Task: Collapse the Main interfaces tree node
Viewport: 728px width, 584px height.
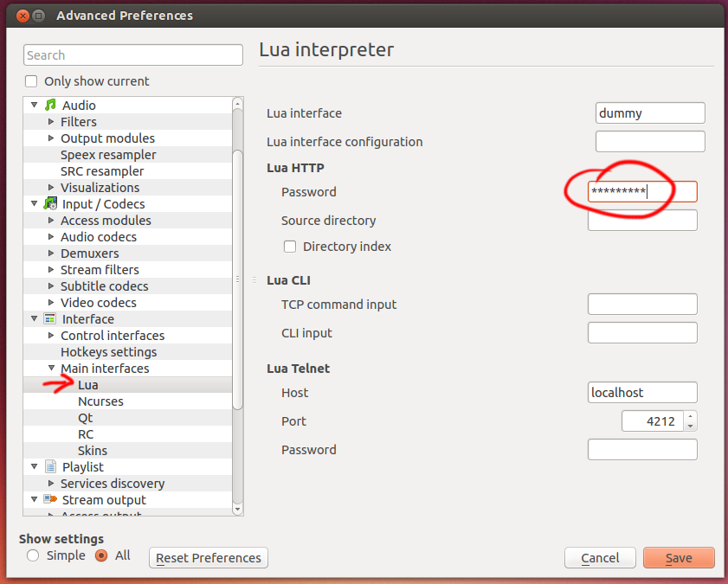Action: pos(51,369)
